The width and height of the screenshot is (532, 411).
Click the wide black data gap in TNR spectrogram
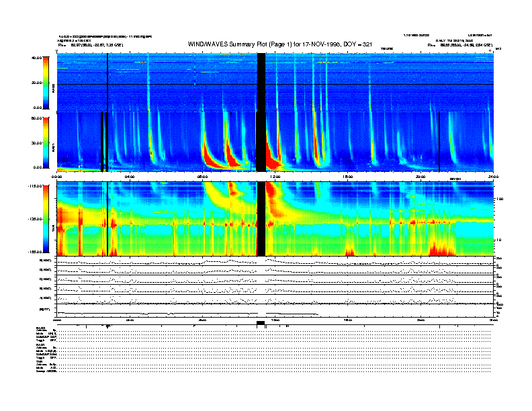[261, 219]
